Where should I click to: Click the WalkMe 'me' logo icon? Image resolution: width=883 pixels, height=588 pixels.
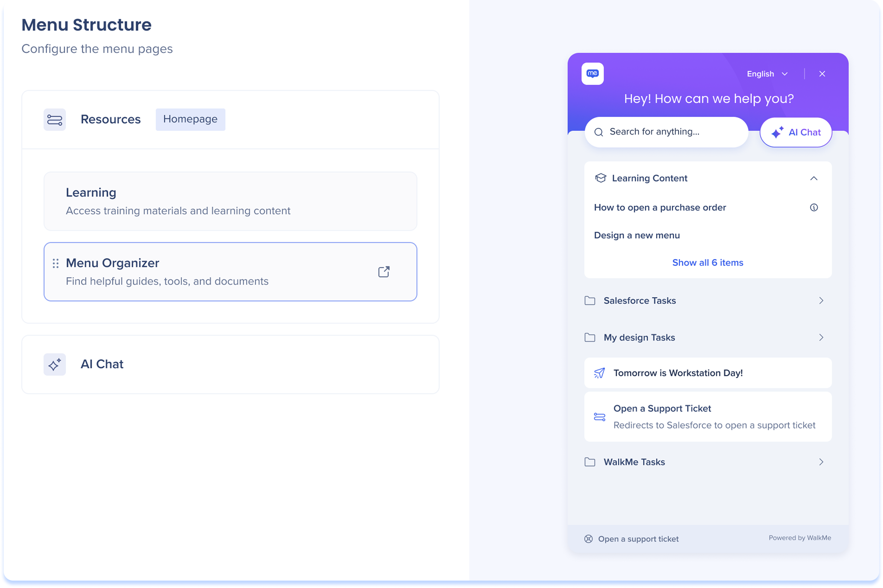pos(592,74)
